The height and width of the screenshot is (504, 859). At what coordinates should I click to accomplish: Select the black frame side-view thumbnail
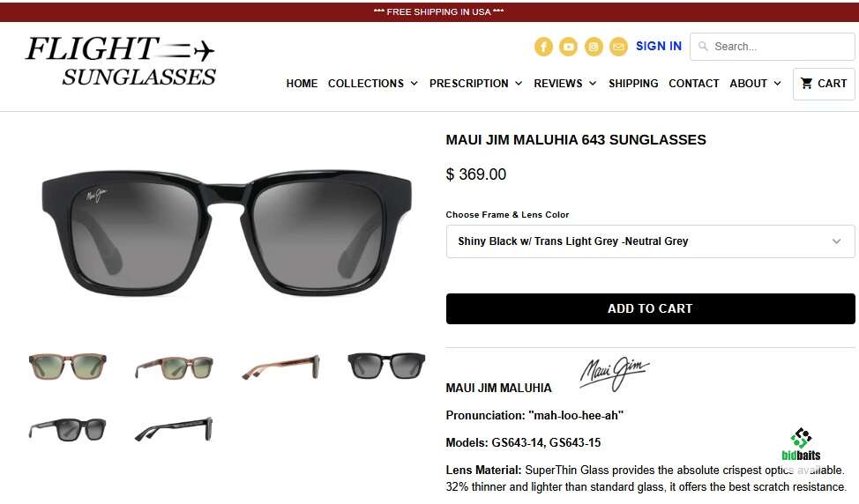pos(175,429)
